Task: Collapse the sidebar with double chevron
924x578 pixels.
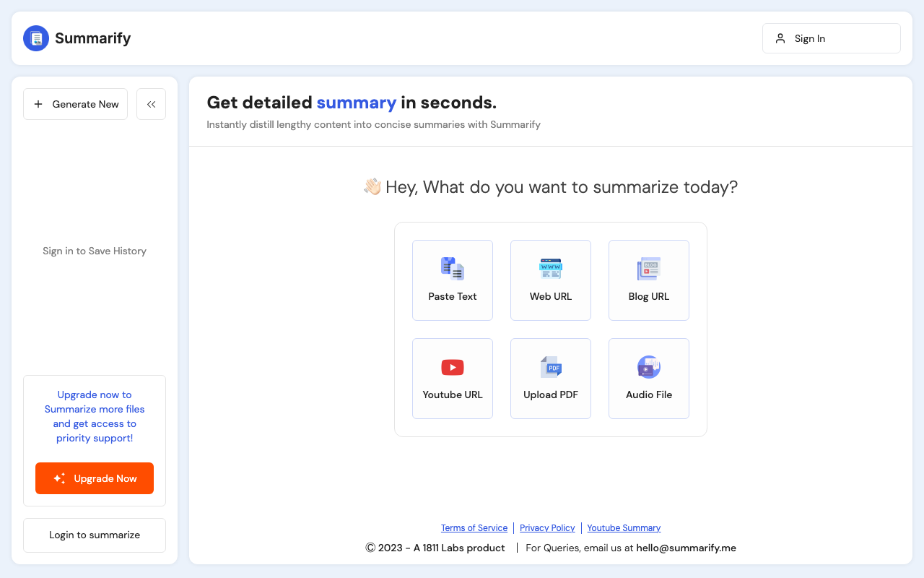Action: click(x=151, y=104)
